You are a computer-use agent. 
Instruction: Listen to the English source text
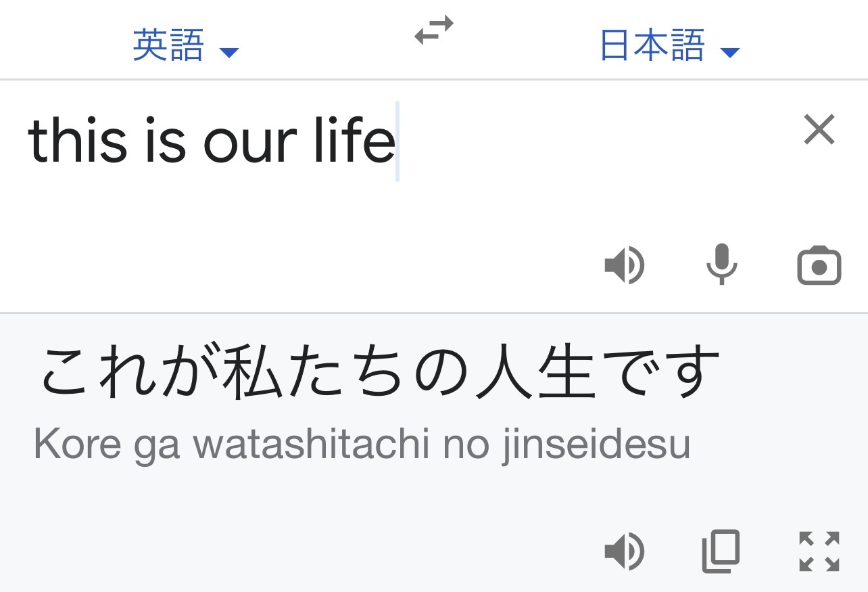pyautogui.click(x=624, y=265)
